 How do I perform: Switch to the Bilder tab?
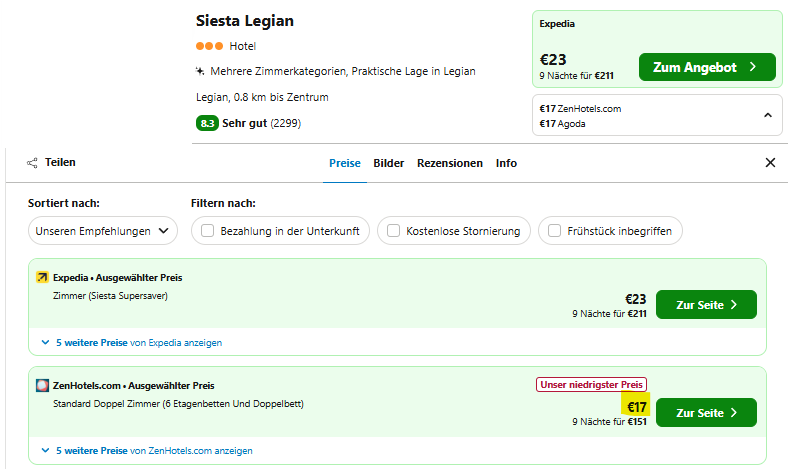(x=388, y=163)
